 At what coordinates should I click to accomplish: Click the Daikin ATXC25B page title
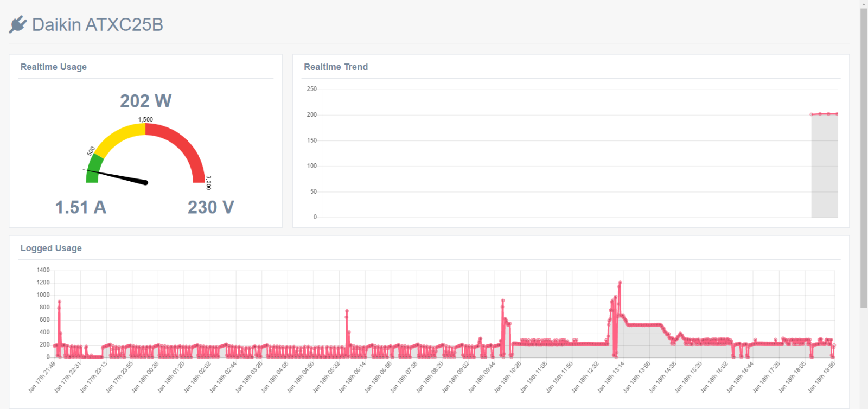[x=98, y=24]
